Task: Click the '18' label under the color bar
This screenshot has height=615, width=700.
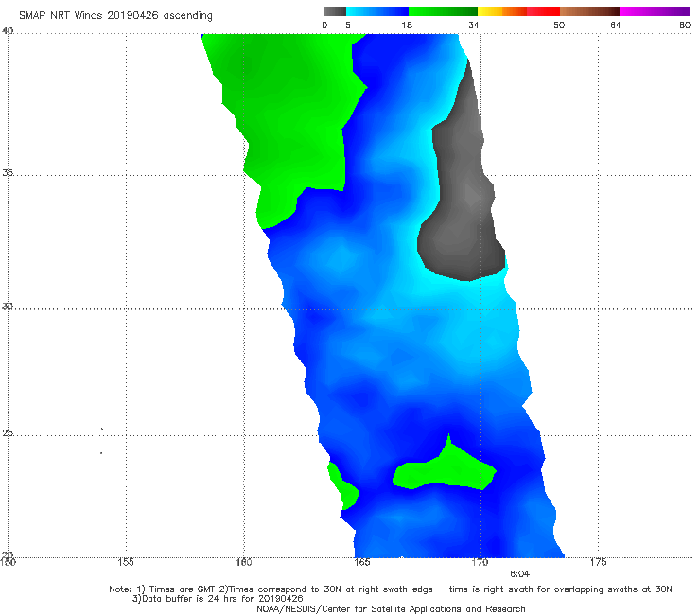Action: click(x=407, y=26)
